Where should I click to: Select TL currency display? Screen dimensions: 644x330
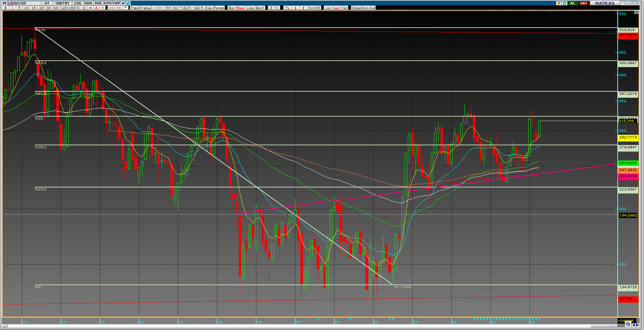click(x=287, y=8)
